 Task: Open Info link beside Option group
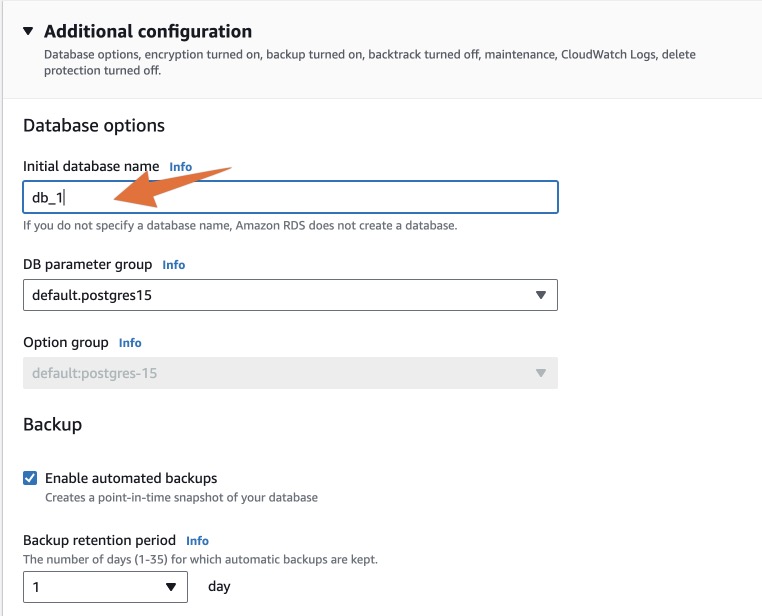point(130,342)
